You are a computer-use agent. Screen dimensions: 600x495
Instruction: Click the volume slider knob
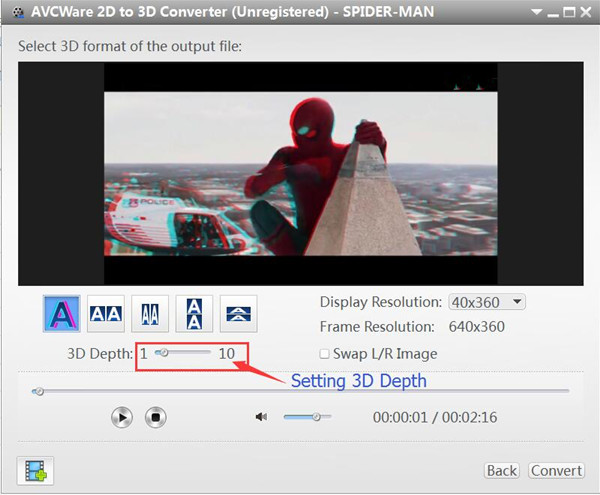316,417
